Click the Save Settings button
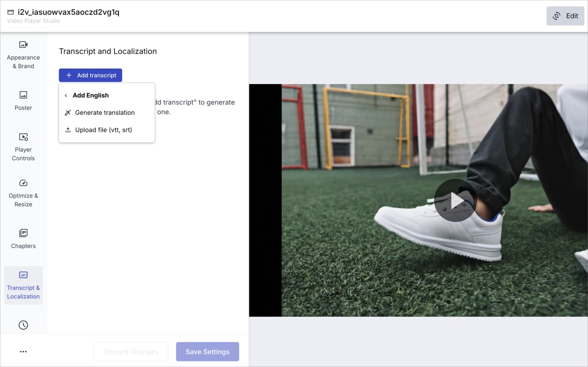The image size is (588, 367). [x=207, y=351]
